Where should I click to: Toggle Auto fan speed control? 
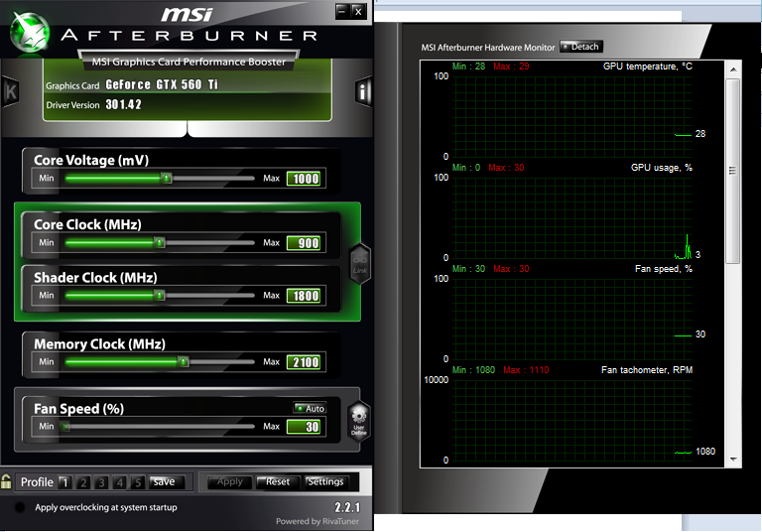coord(310,408)
